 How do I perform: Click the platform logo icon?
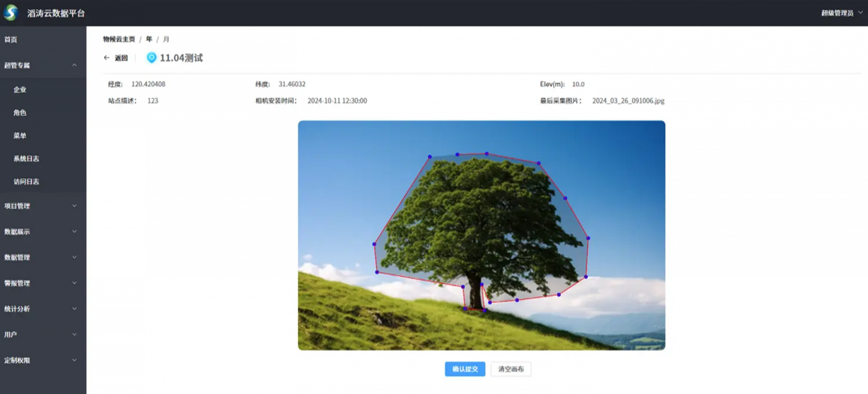[11, 13]
